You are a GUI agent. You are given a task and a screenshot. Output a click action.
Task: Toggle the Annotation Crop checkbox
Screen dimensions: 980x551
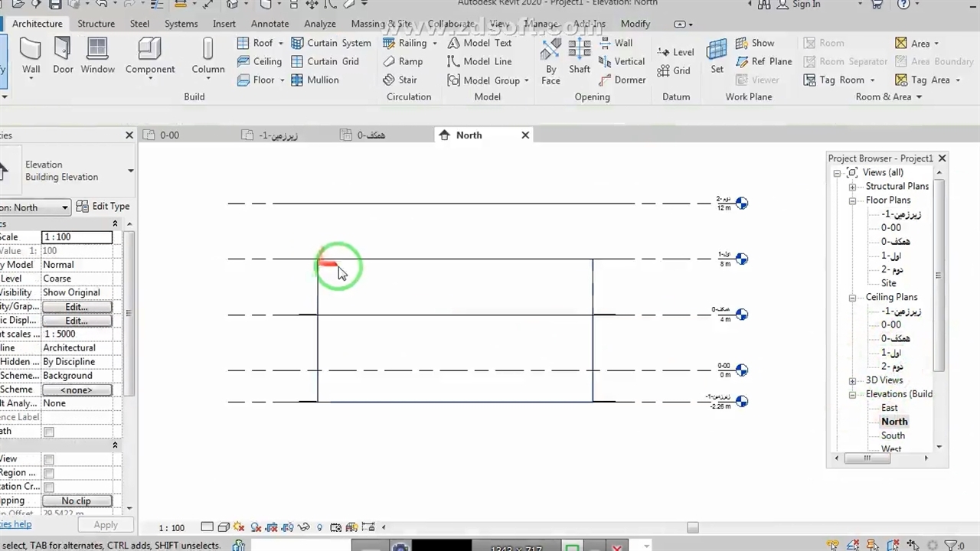(x=49, y=487)
